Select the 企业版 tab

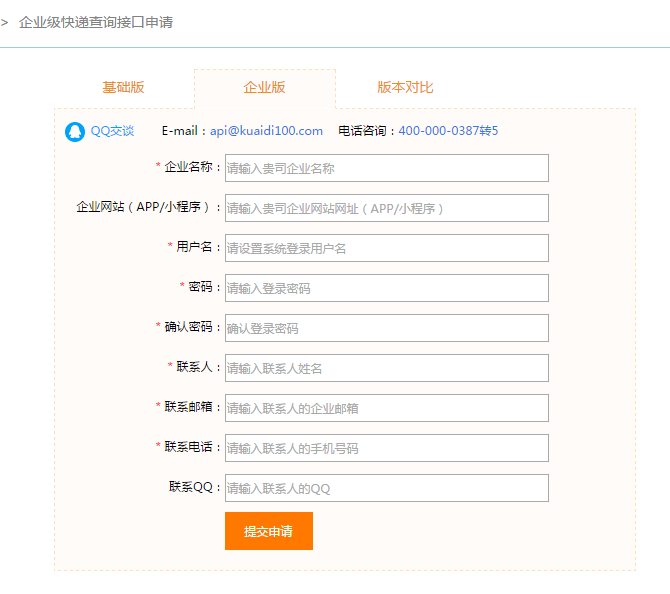coord(264,87)
